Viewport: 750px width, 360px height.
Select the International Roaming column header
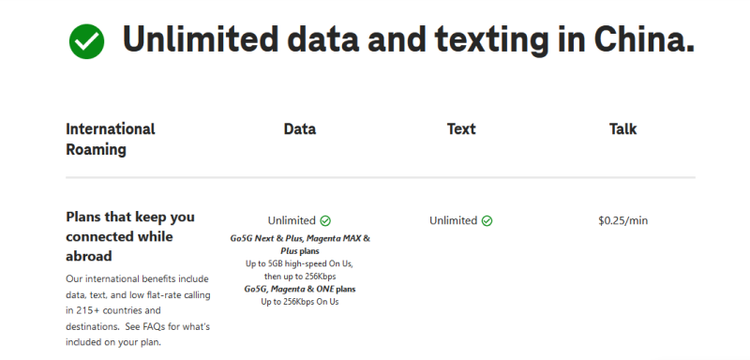pos(110,139)
